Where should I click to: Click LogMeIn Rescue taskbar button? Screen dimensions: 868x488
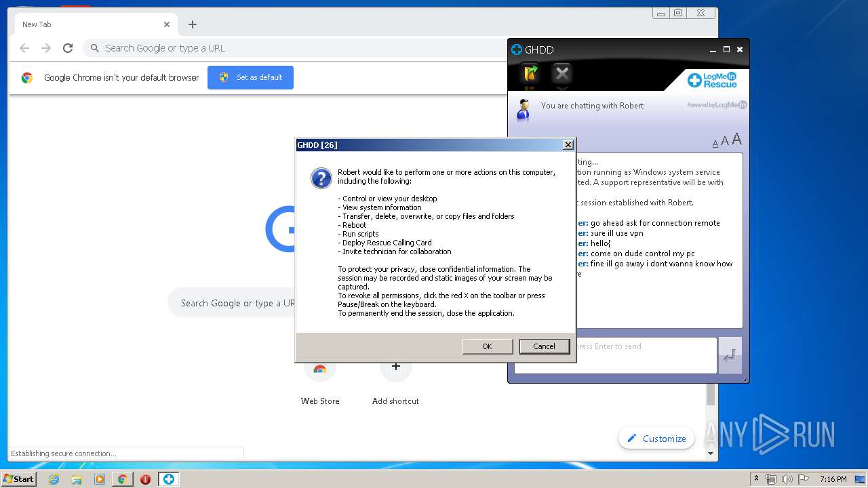(168, 479)
